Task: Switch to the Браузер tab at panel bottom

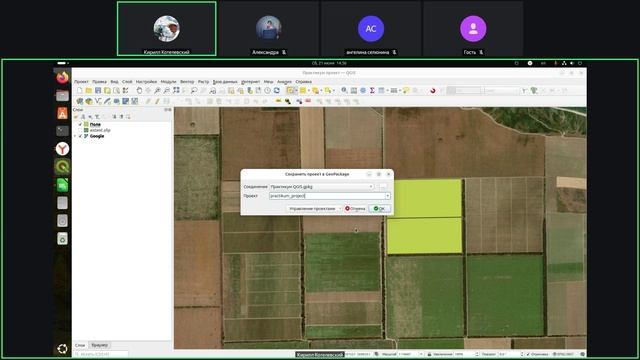Action: [x=100, y=345]
